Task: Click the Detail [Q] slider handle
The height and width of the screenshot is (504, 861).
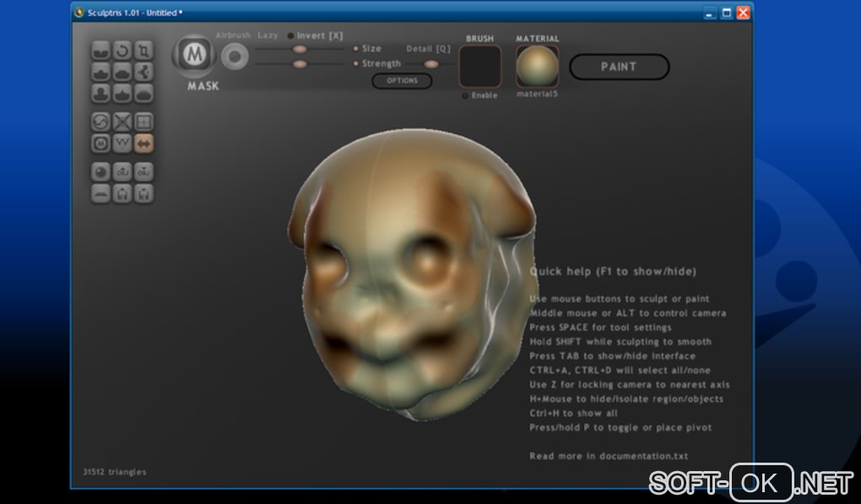Action: (x=431, y=64)
